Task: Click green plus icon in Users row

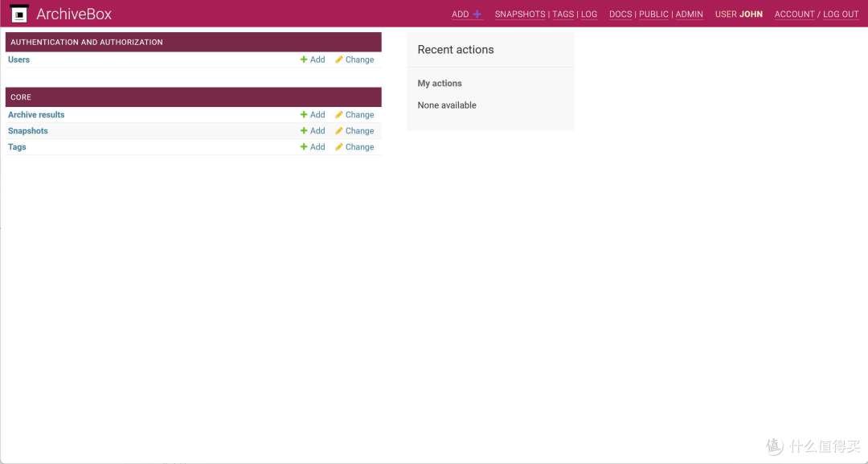Action: 304,60
